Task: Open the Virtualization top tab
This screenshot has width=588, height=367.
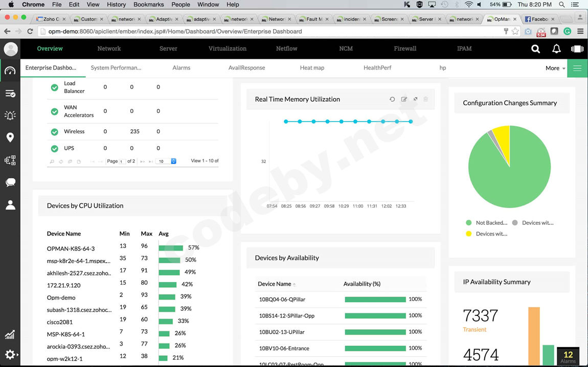Action: [x=227, y=49]
